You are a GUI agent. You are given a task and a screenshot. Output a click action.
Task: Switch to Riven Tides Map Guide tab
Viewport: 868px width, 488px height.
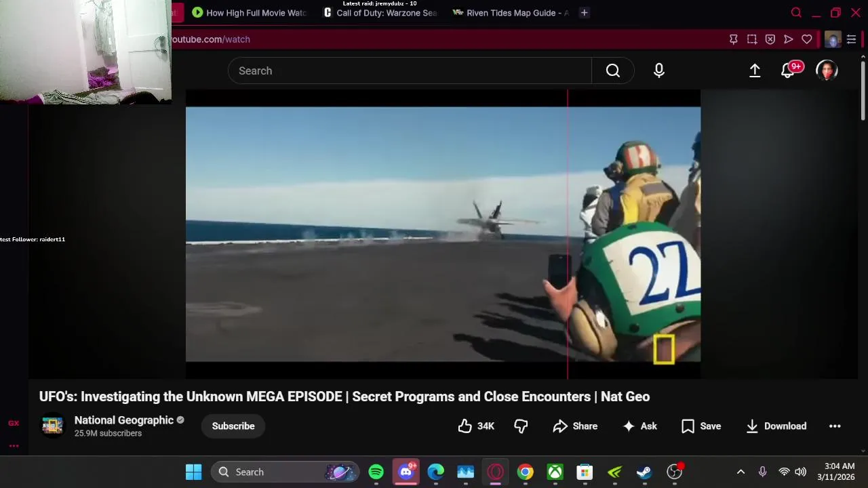[x=511, y=12]
